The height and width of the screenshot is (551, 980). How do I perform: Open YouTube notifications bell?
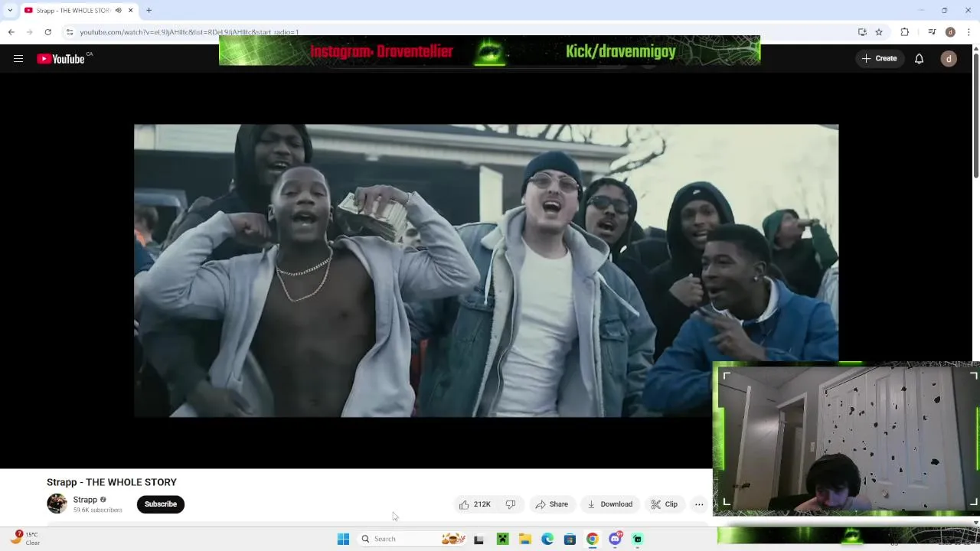point(919,59)
